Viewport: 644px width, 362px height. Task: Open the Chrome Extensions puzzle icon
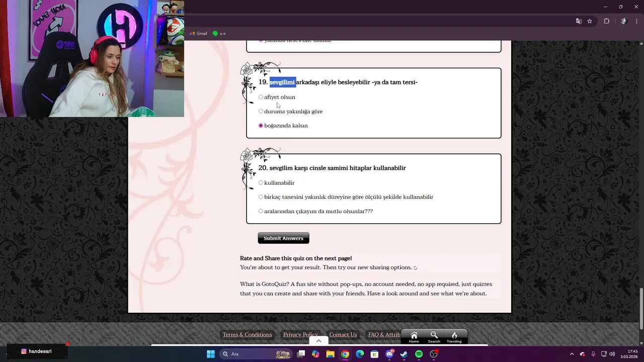(606, 21)
